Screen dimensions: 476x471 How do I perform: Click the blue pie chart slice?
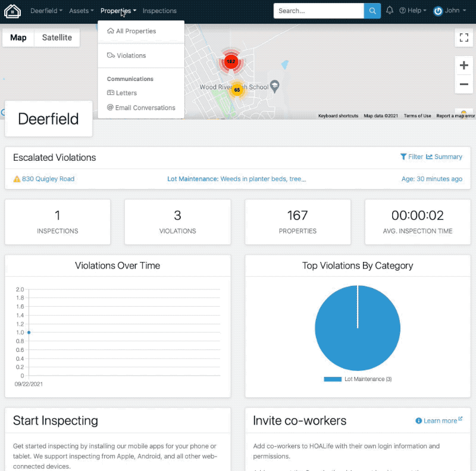click(358, 328)
